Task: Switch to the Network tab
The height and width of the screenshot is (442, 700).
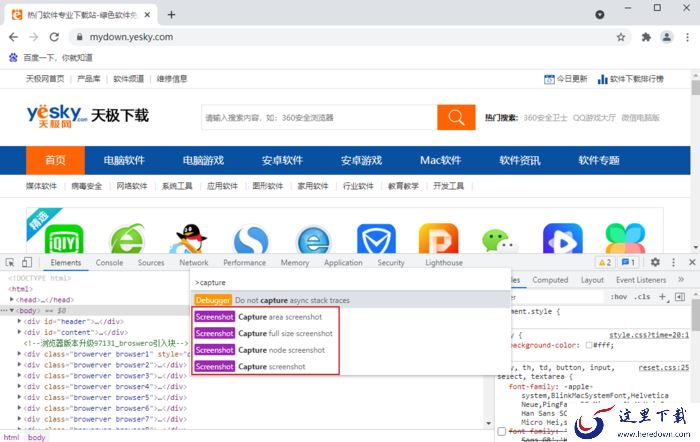Action: coord(194,263)
